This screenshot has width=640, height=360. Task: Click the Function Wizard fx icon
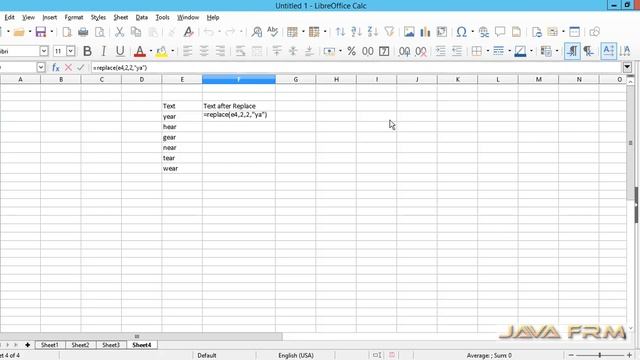point(56,67)
